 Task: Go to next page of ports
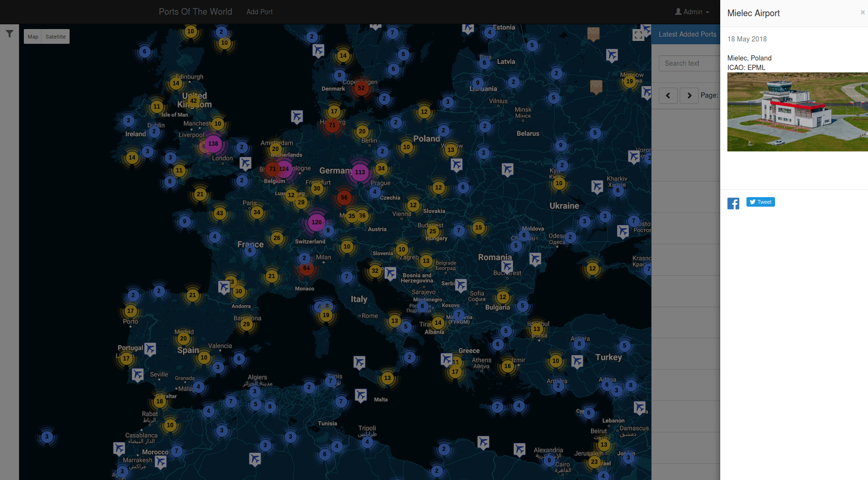tap(689, 96)
